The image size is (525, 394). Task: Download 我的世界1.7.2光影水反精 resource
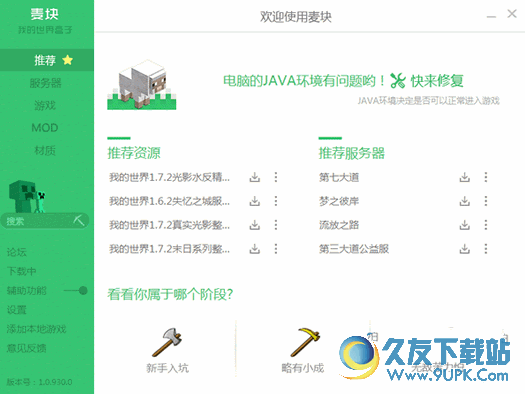click(254, 177)
